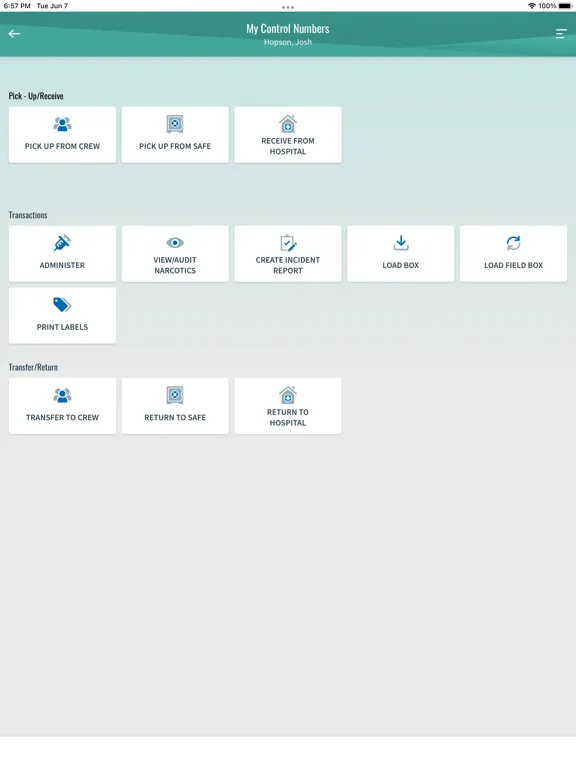The width and height of the screenshot is (576, 768).
Task: Tap the battery indicator in status bar
Action: pyautogui.click(x=565, y=6)
